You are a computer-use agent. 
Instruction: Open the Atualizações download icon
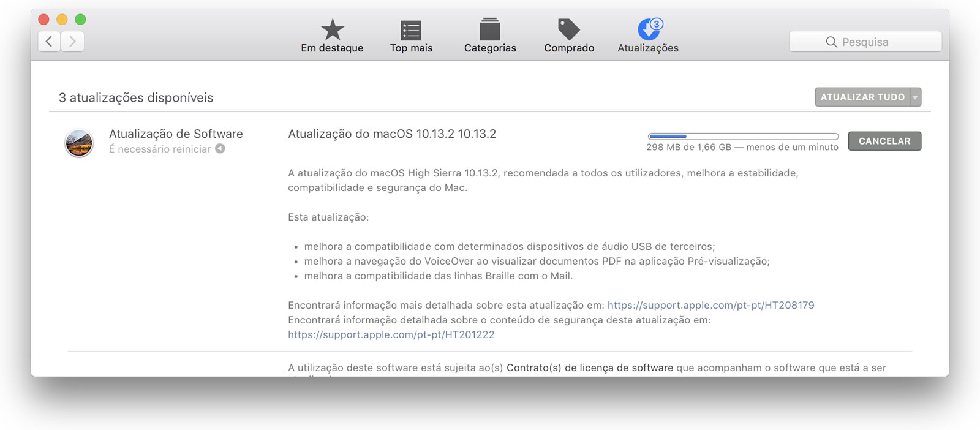(649, 29)
